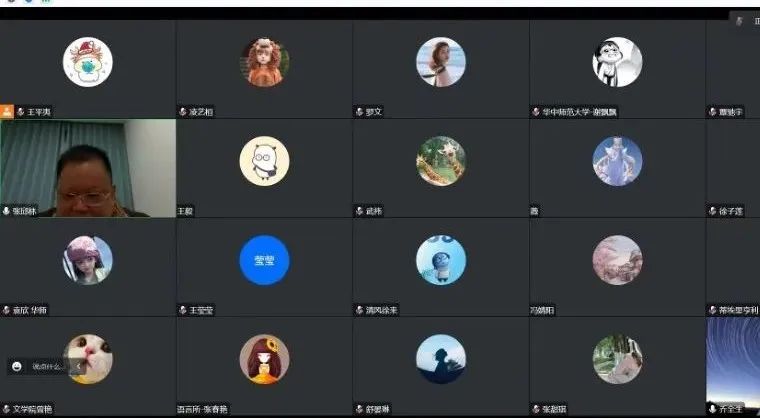
Task: Click the mic icon beside 舒碧琳
Action: pyautogui.click(x=360, y=409)
